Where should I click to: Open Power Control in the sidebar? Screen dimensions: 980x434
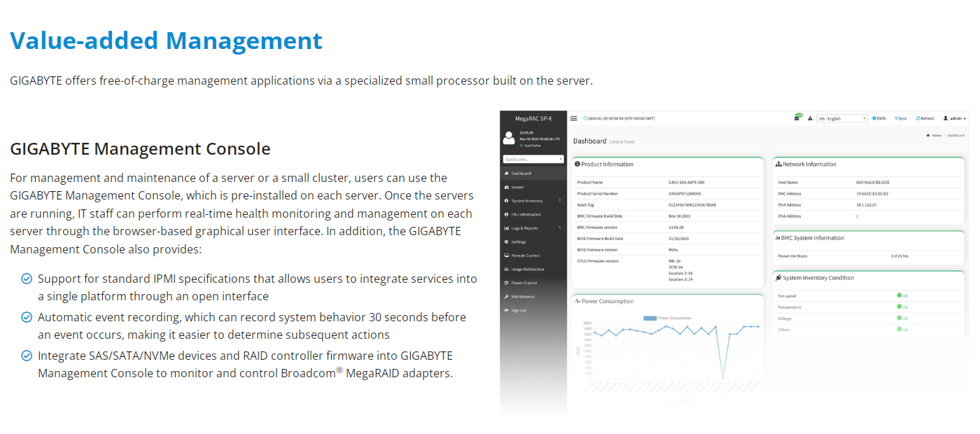coord(533,283)
